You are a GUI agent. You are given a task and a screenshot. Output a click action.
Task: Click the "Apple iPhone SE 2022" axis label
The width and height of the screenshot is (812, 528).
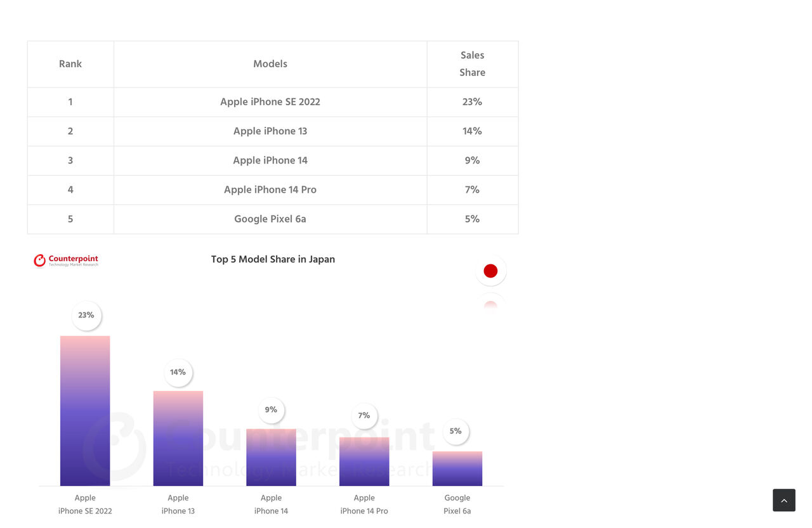(x=85, y=505)
